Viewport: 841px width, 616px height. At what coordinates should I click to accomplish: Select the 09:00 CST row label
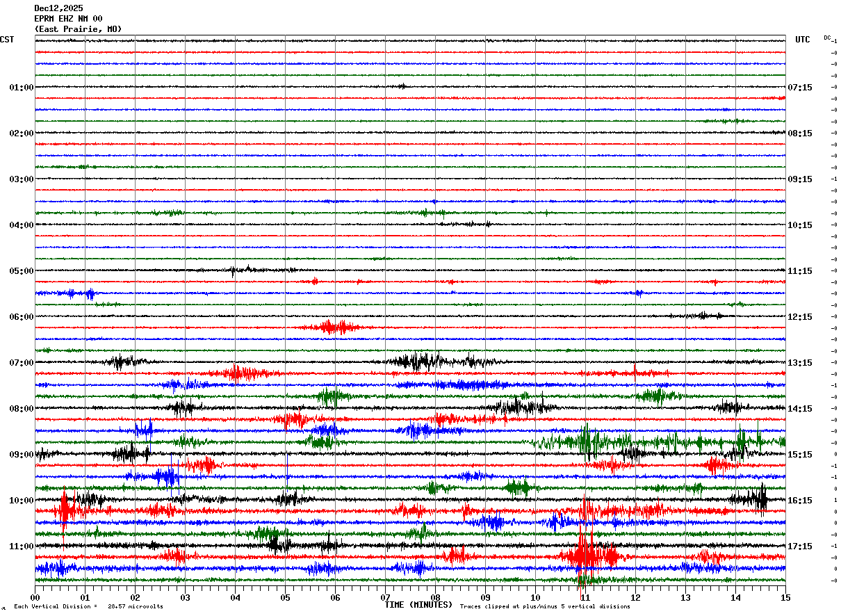(22, 455)
